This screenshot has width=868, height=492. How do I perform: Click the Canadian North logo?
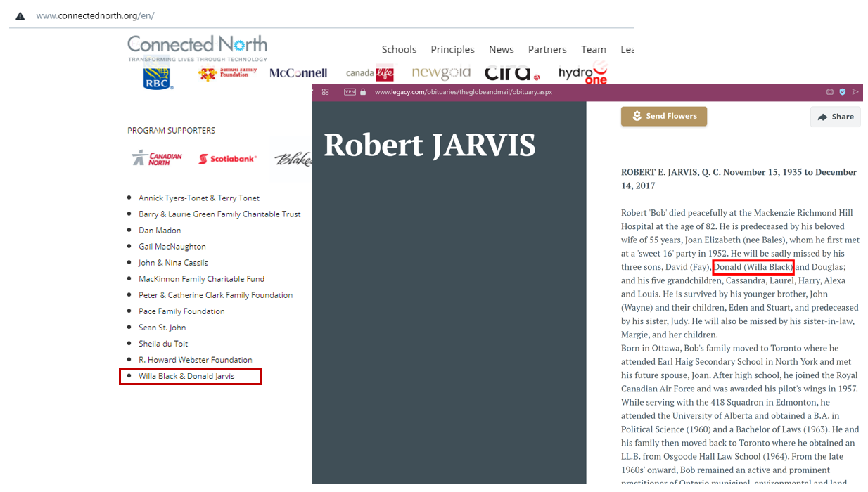[158, 158]
